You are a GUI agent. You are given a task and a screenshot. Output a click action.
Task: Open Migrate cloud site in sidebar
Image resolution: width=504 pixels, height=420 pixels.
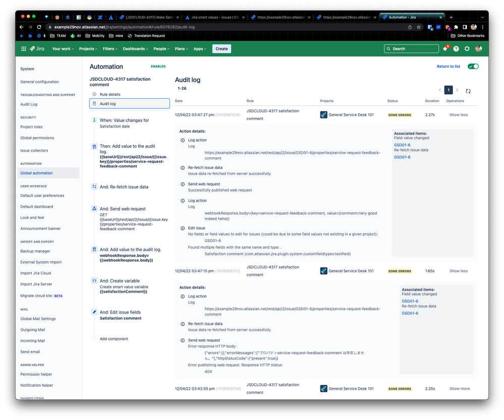(x=41, y=295)
